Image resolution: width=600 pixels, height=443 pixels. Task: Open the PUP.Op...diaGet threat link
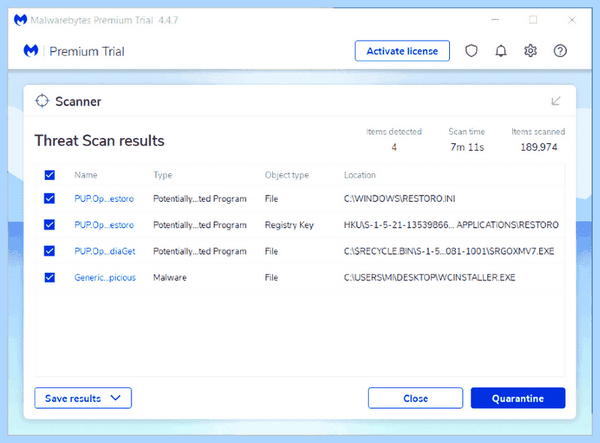tap(105, 251)
